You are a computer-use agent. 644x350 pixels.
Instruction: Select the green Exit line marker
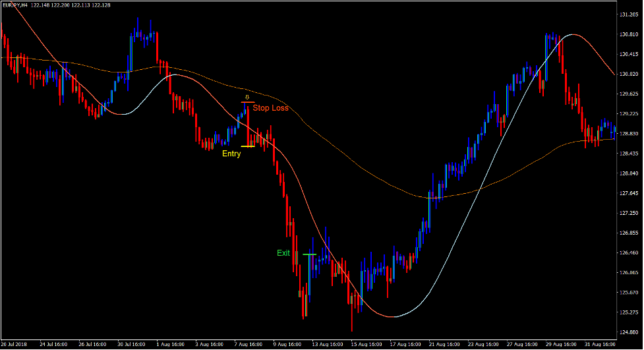pos(309,254)
